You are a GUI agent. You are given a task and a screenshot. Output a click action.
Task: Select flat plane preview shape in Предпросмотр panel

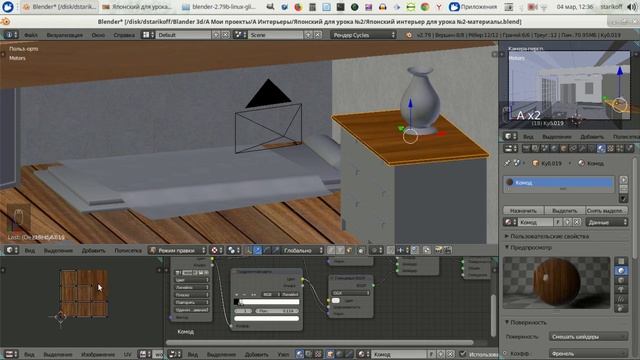(621, 261)
